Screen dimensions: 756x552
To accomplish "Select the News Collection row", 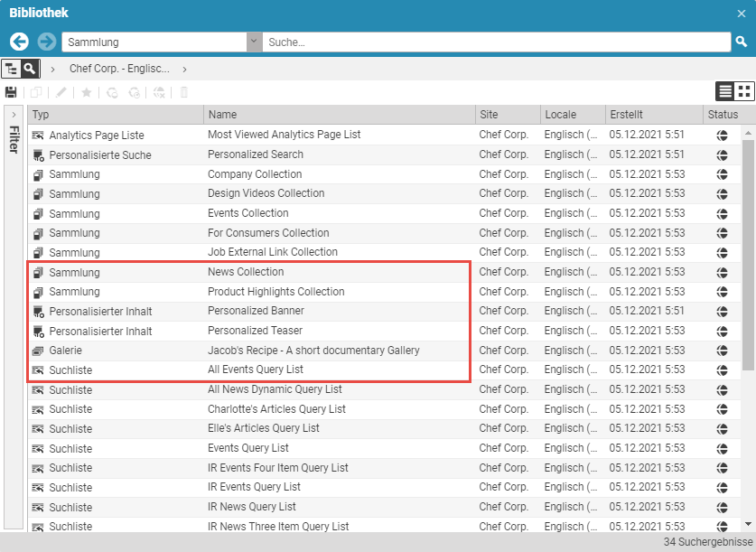I will click(246, 272).
